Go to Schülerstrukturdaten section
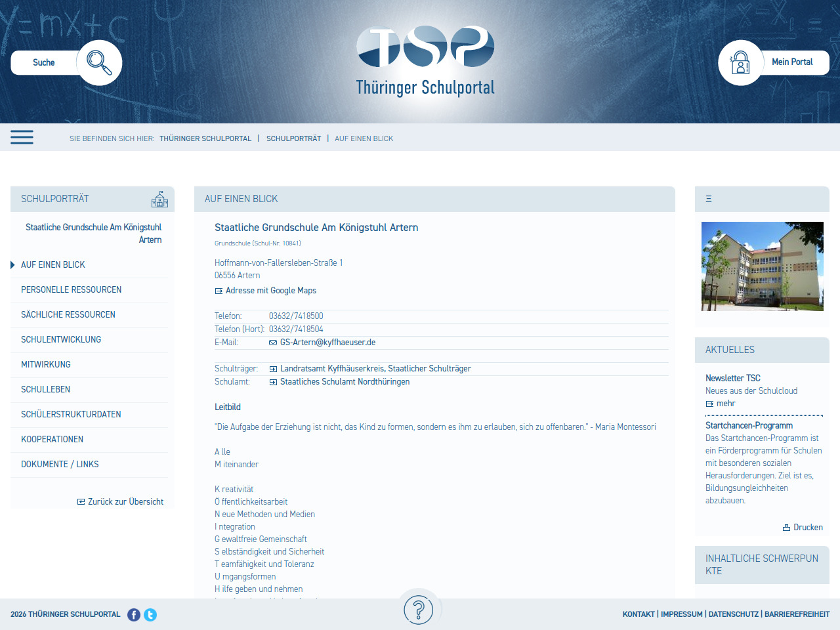 pyautogui.click(x=71, y=415)
